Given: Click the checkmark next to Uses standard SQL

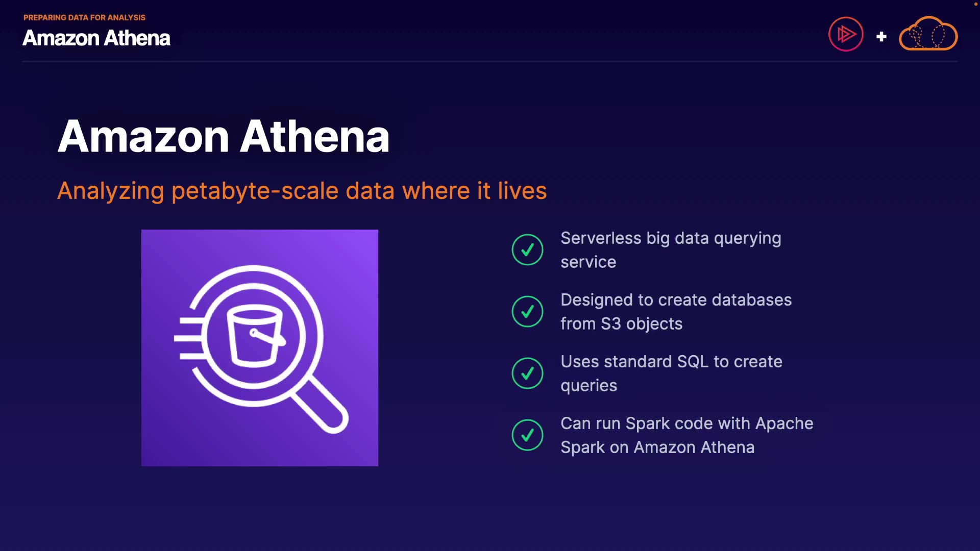Looking at the screenshot, I should 527,373.
